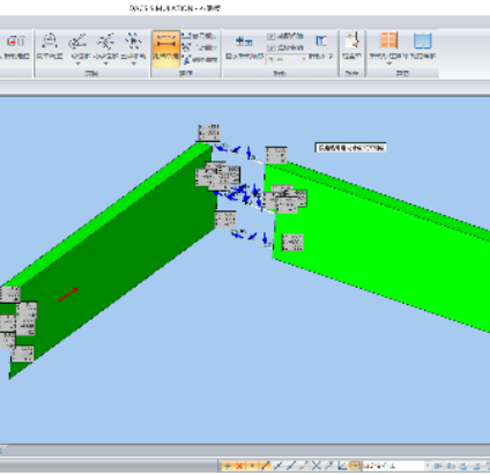Click the blue insert icon in ribbon
Screen dimensions: 490x475
coord(244,42)
